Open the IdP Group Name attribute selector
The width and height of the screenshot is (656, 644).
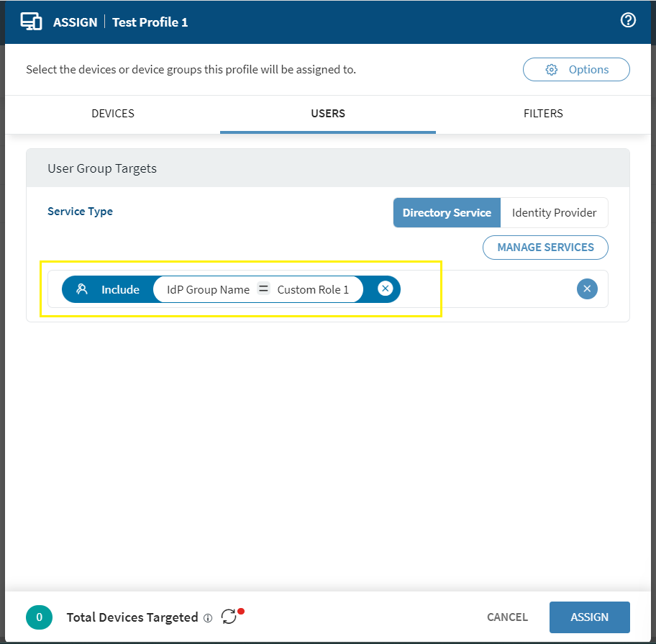(208, 289)
